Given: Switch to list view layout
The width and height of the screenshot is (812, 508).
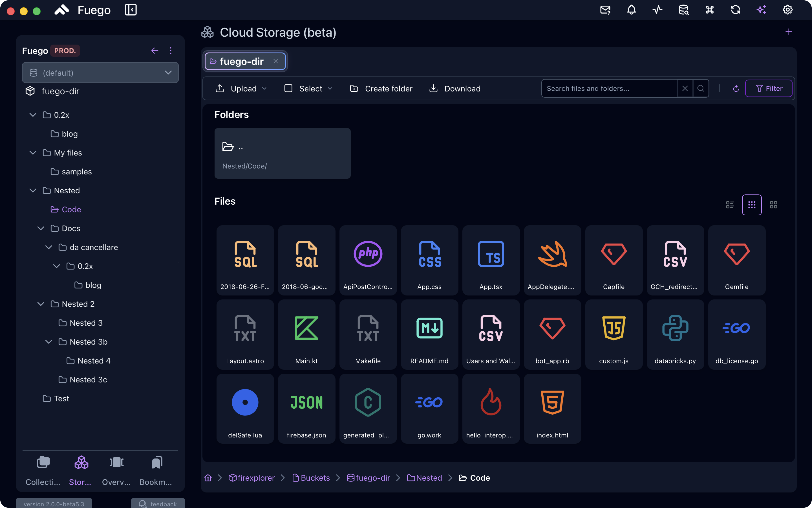Looking at the screenshot, I should [x=730, y=205].
